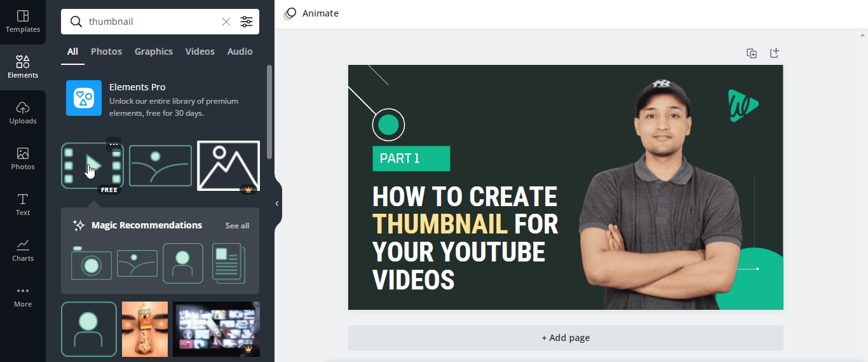
Task: Select the green W logo on canvas
Action: (743, 104)
